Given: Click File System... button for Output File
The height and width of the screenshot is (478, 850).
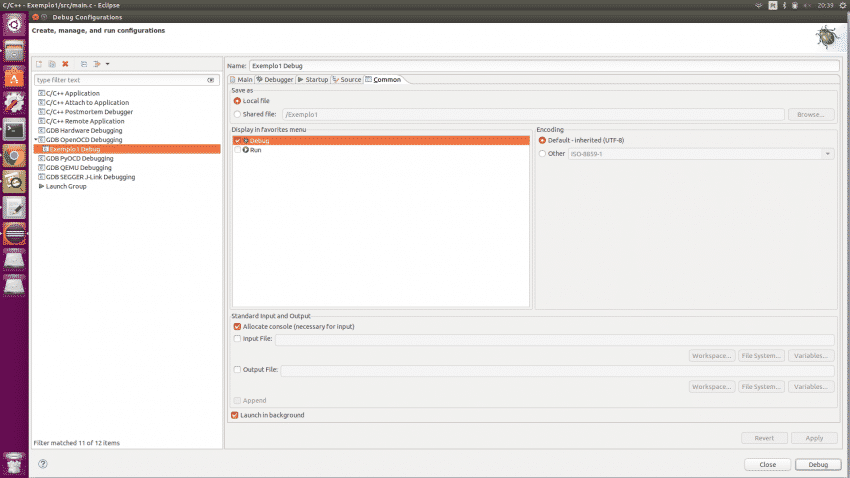Looking at the screenshot, I should 761,386.
